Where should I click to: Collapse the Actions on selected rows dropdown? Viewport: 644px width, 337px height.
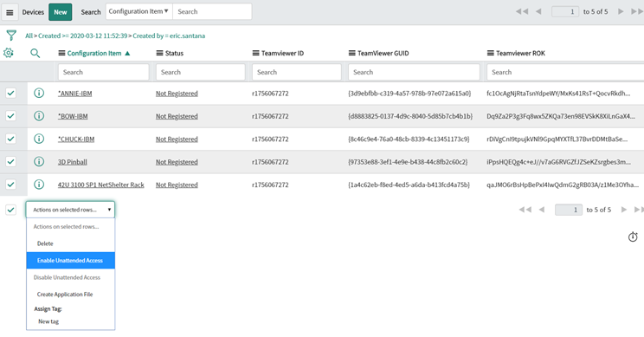[70, 210]
